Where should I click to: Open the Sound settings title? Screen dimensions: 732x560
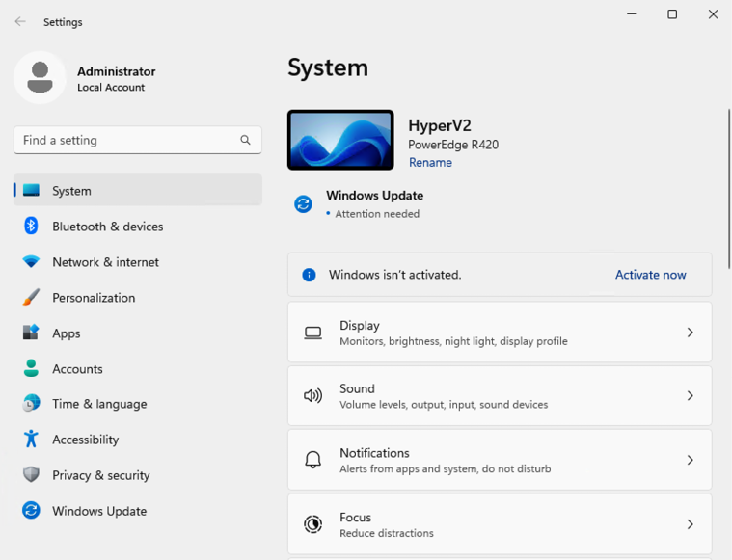pyautogui.click(x=357, y=388)
